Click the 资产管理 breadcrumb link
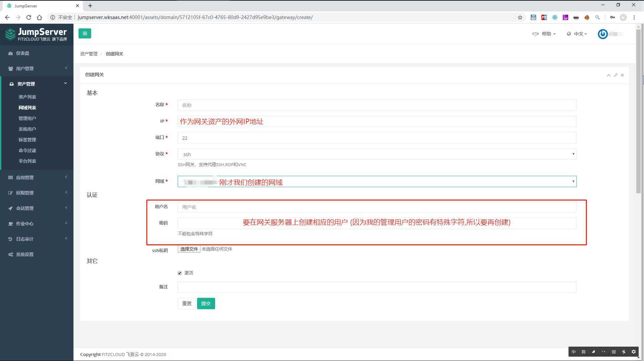This screenshot has height=361, width=644. 89,54
